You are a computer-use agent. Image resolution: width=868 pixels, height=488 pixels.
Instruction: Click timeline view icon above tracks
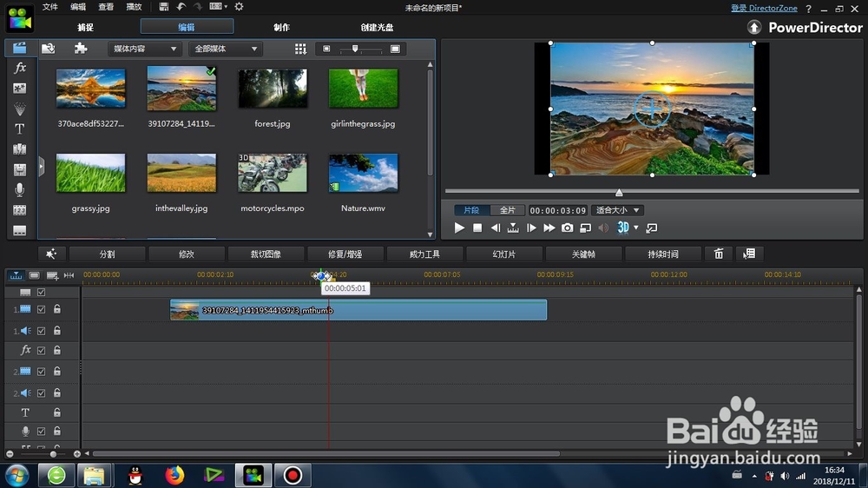(x=16, y=275)
